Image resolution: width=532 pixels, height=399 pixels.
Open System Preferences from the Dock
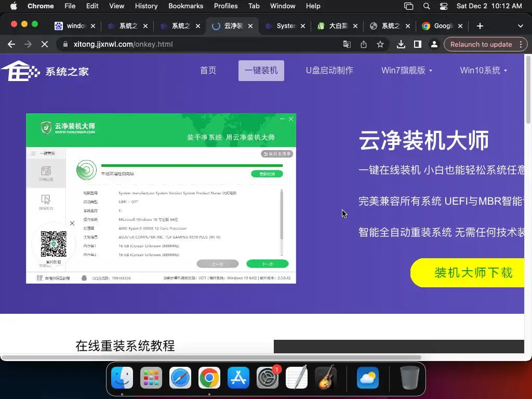point(268,378)
